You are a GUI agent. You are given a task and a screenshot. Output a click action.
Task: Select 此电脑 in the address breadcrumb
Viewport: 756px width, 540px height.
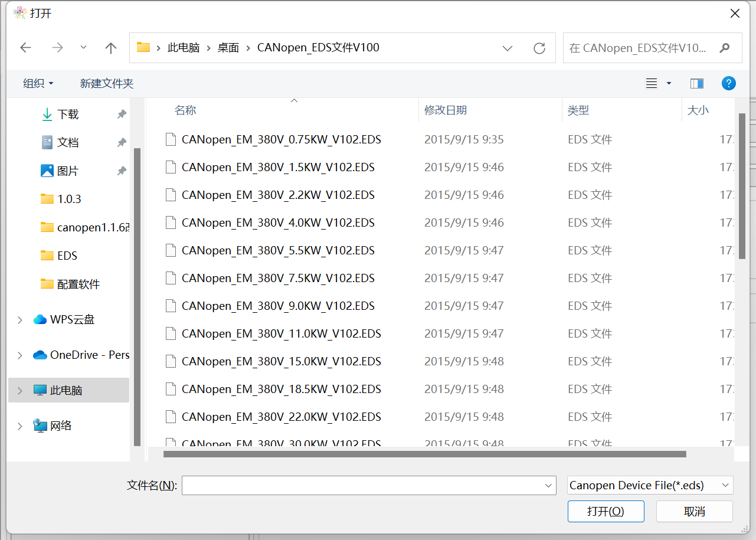pyautogui.click(x=184, y=48)
